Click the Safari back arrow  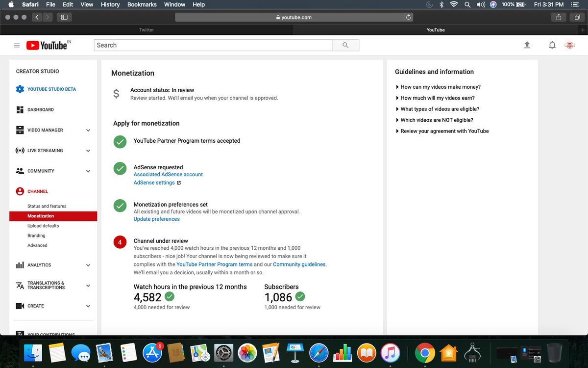(x=38, y=17)
